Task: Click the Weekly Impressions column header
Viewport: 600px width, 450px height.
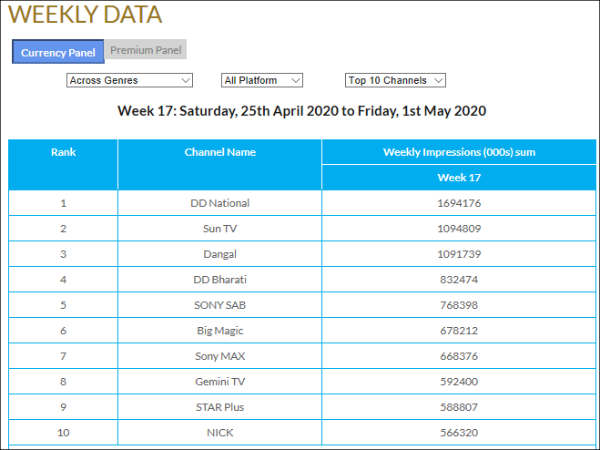Action: [x=459, y=152]
